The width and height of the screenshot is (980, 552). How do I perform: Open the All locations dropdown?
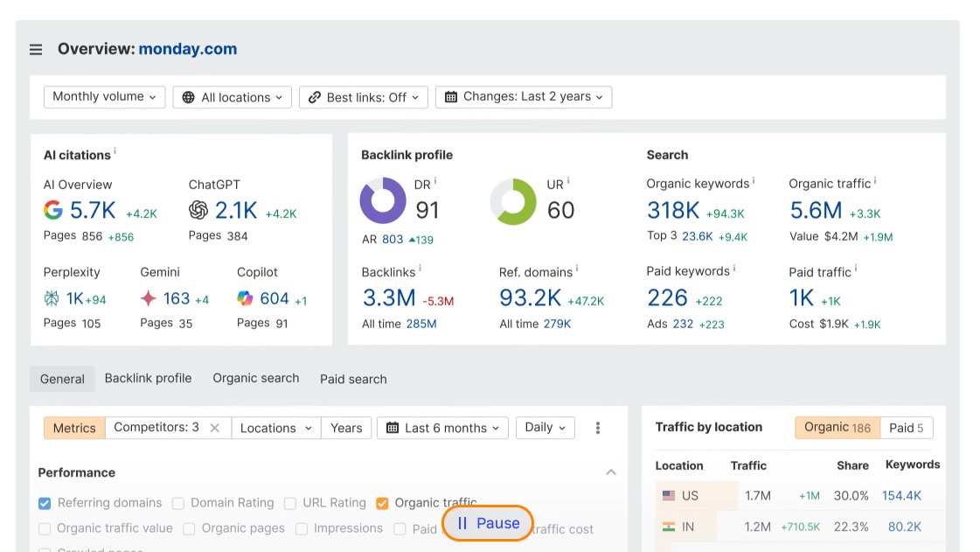(x=233, y=97)
